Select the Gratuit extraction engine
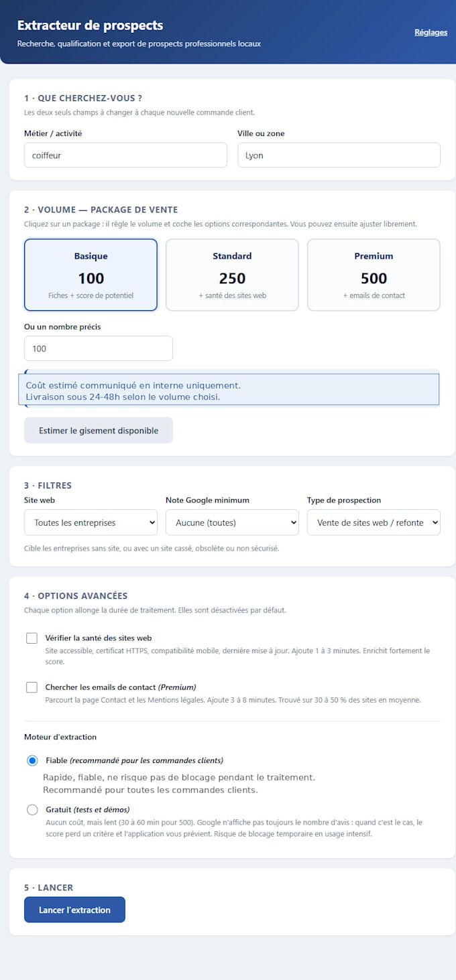 (x=32, y=810)
